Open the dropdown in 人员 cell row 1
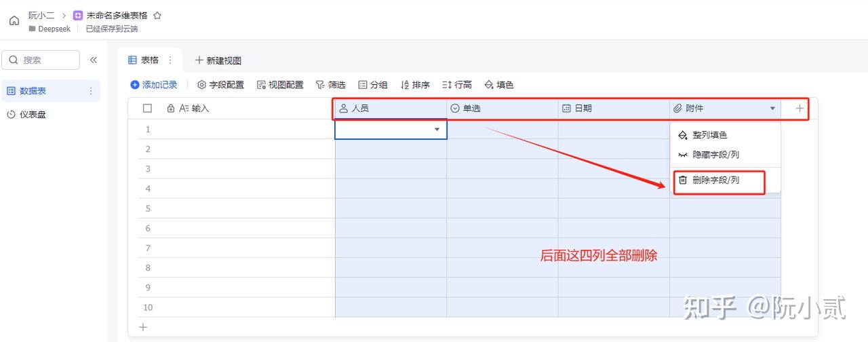 point(437,130)
